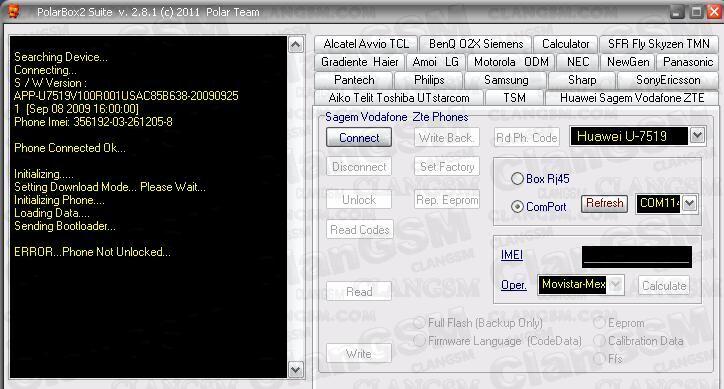Click the log scrollbar down arrow

coord(296,370)
